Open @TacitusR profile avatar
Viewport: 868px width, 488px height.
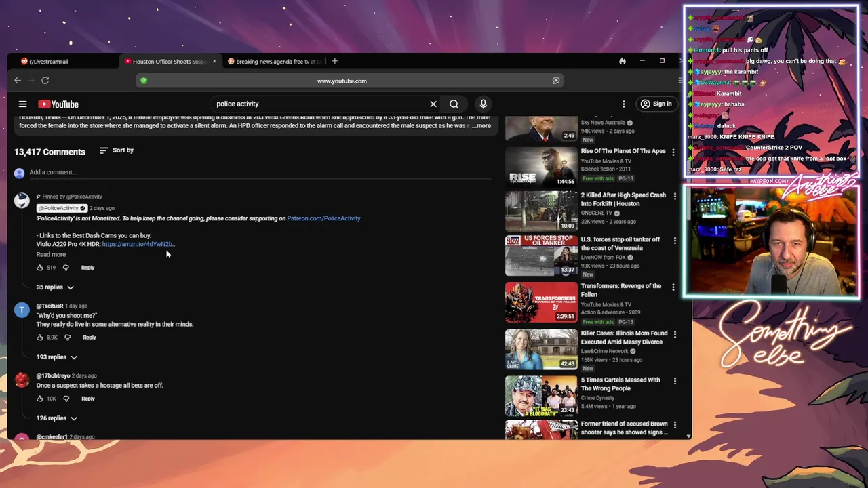pos(22,310)
